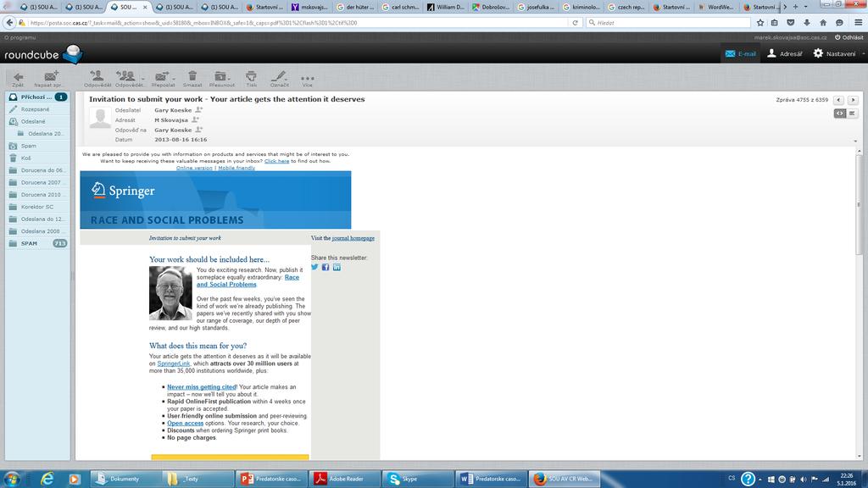The height and width of the screenshot is (488, 868).
Task: Click Firefox bookmark star icon
Action: point(760,23)
